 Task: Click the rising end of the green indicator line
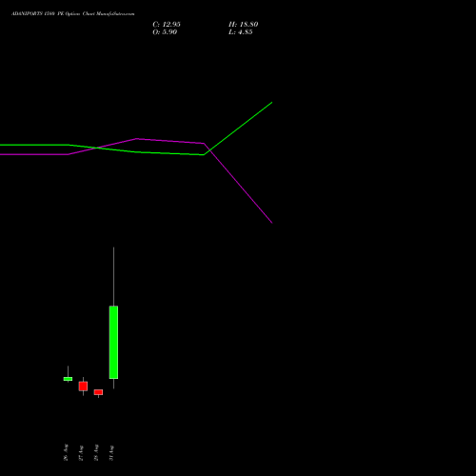pos(271,103)
